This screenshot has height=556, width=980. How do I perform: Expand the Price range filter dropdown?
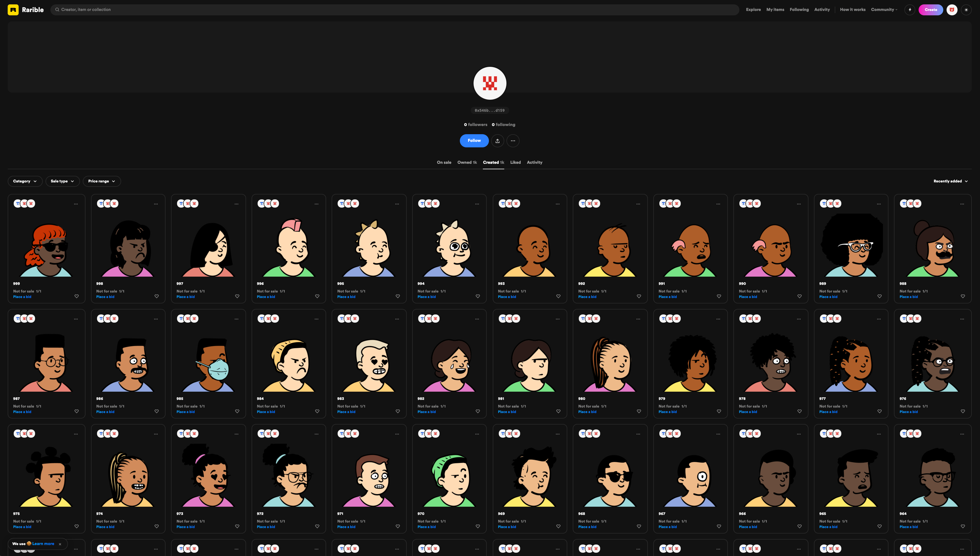pos(102,181)
